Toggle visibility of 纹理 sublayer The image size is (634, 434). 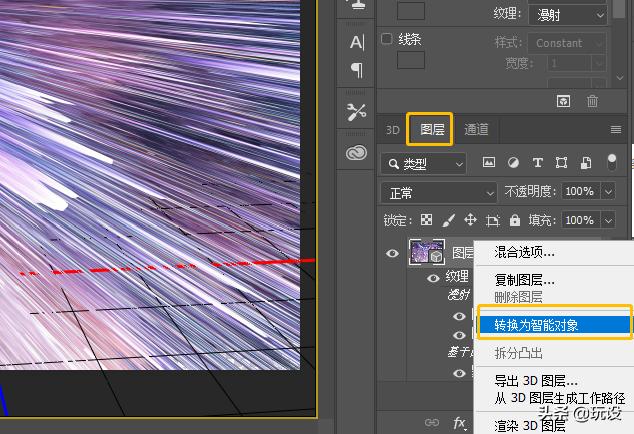coord(433,278)
